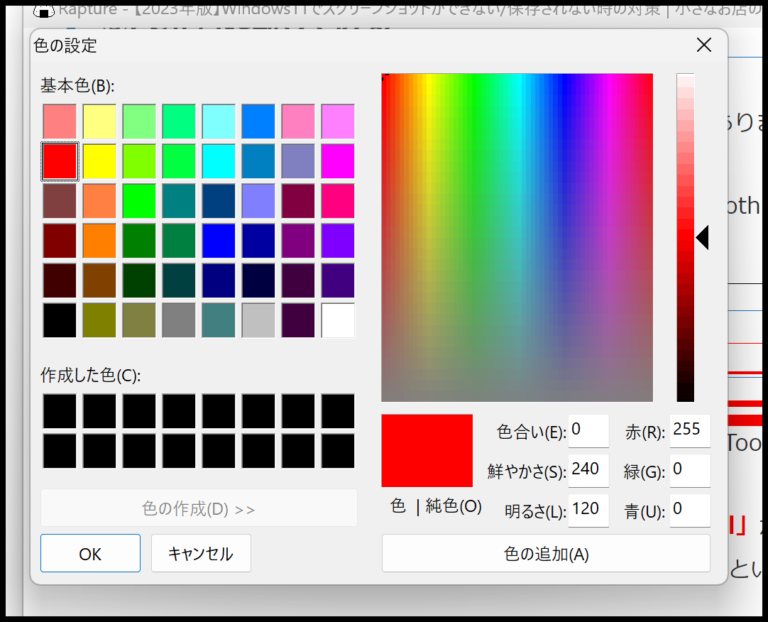The height and width of the screenshot is (622, 768).
Task: Pick the pure blue basic color swatch
Action: [x=218, y=240]
